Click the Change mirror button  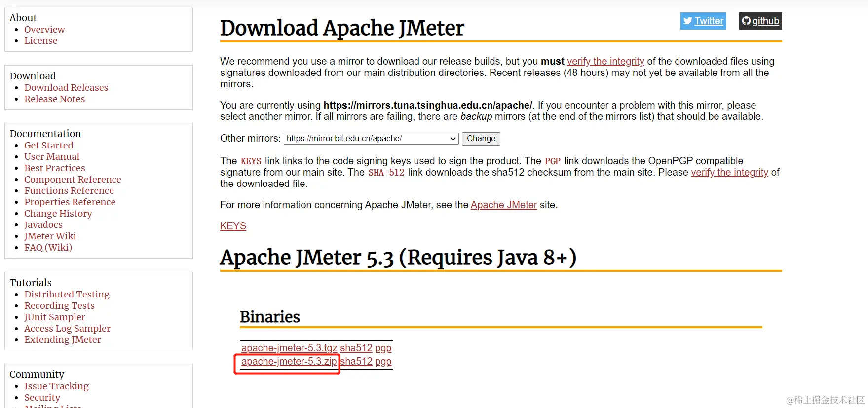point(481,139)
